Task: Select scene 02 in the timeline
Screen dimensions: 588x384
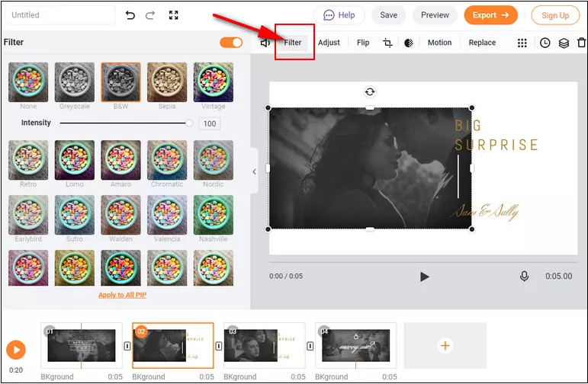Action: [x=173, y=345]
